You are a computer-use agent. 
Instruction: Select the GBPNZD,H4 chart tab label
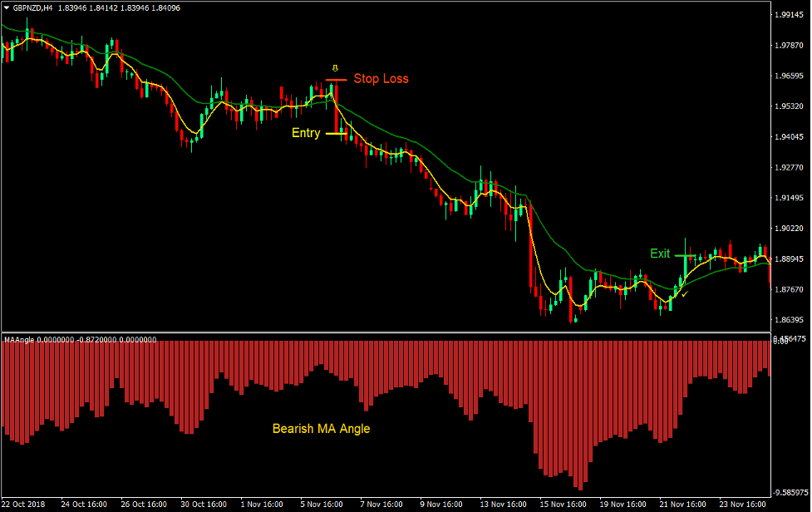(x=35, y=7)
